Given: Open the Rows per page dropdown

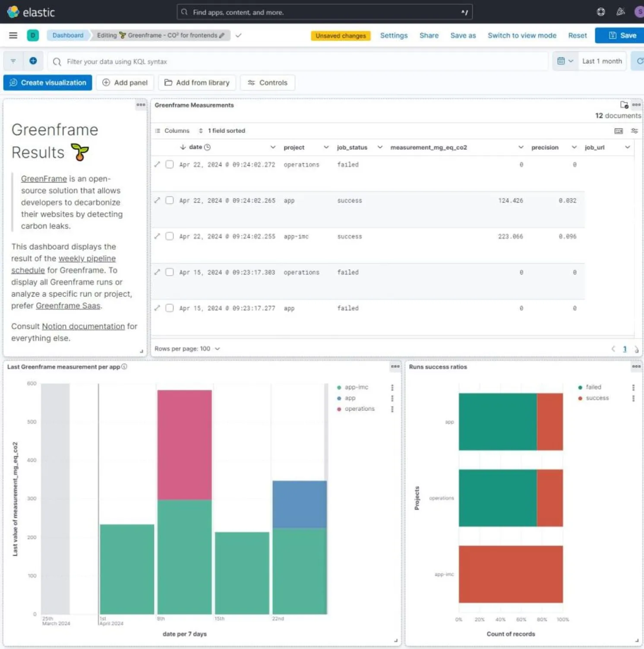Looking at the screenshot, I should (x=187, y=349).
